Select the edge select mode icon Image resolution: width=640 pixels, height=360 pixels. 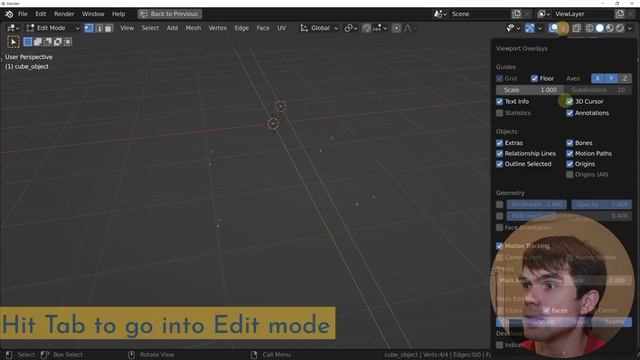tap(99, 28)
